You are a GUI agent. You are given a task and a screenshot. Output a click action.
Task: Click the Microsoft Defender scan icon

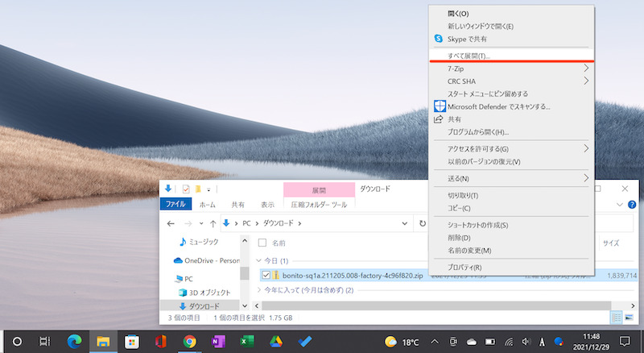point(440,106)
